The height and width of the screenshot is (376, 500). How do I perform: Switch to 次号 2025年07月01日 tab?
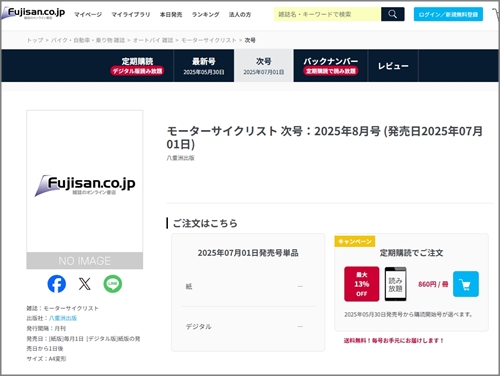(264, 66)
